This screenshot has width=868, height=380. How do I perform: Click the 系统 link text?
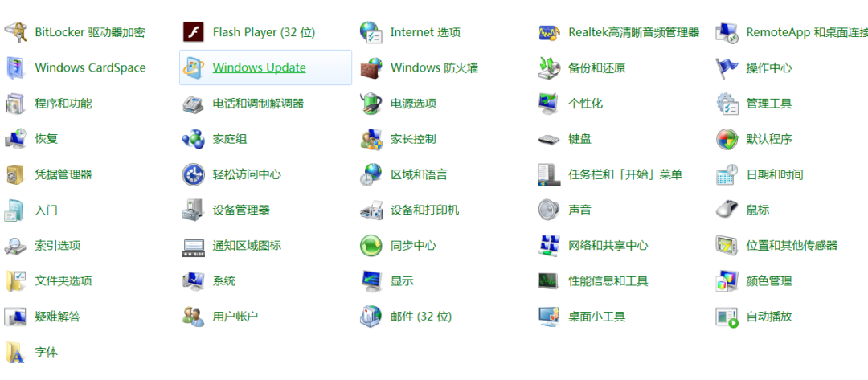pos(223,281)
